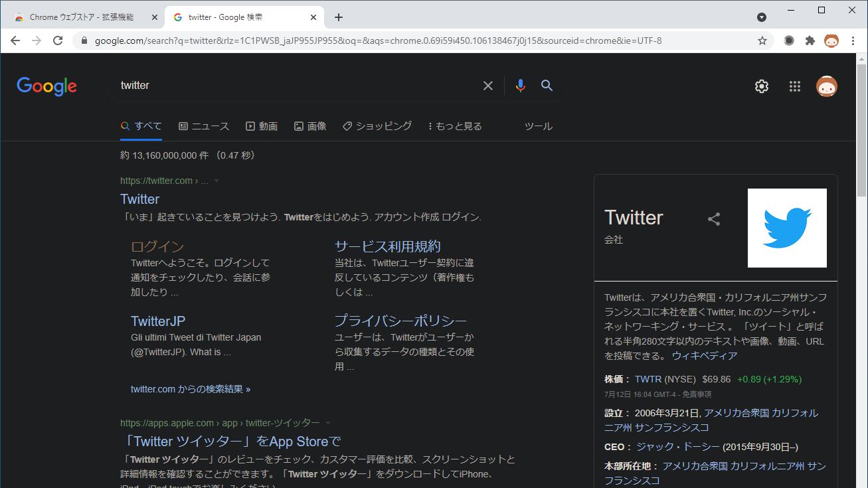Switch to the ショッピング tab
The image size is (868, 488).
(x=377, y=126)
